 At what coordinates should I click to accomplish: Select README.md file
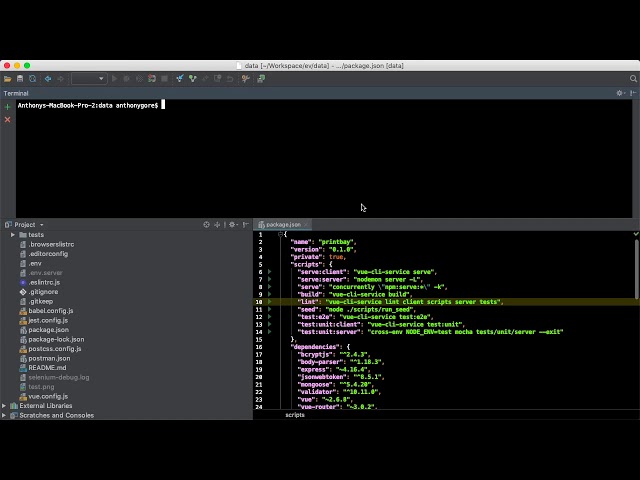47,368
